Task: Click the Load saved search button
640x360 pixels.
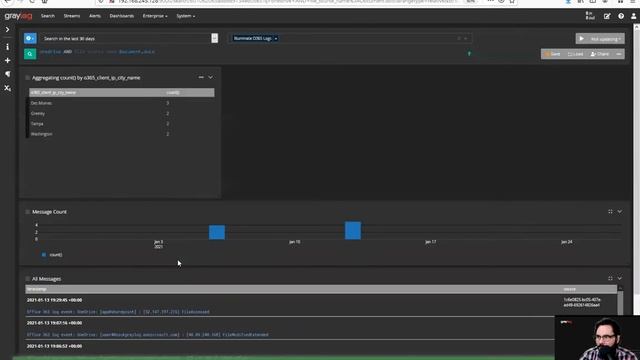Action: 575,54
